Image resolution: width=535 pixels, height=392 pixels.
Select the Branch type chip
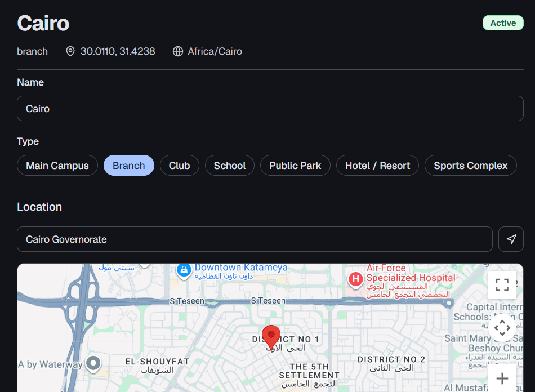128,166
